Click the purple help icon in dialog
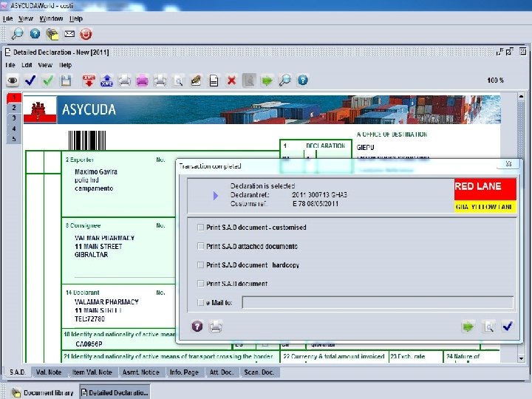 [x=197, y=327]
